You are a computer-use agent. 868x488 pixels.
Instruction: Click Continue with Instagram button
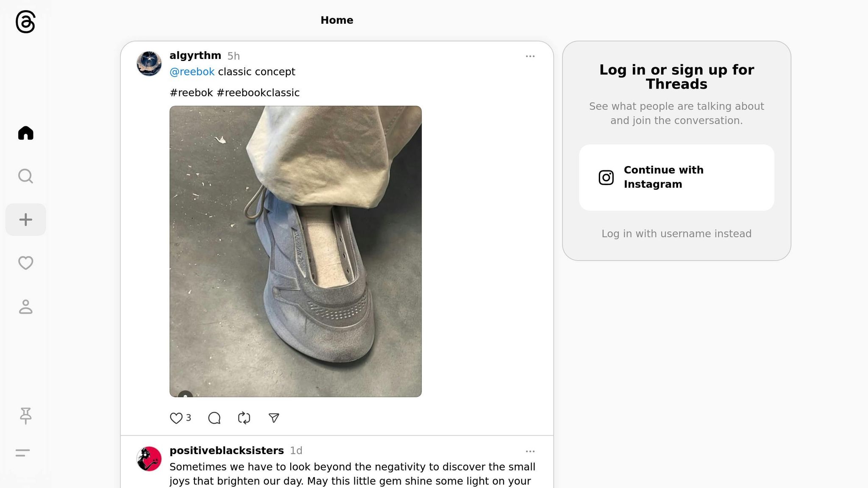[676, 177]
